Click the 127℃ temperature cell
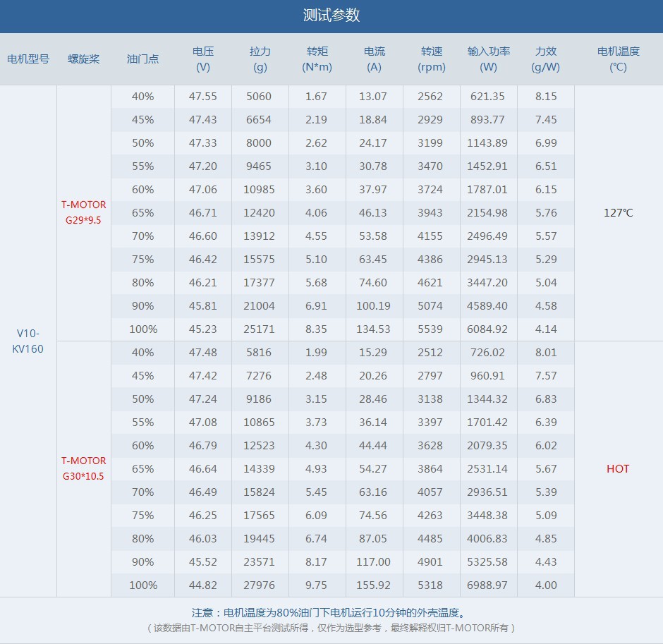This screenshot has height=644, width=663. coord(618,213)
